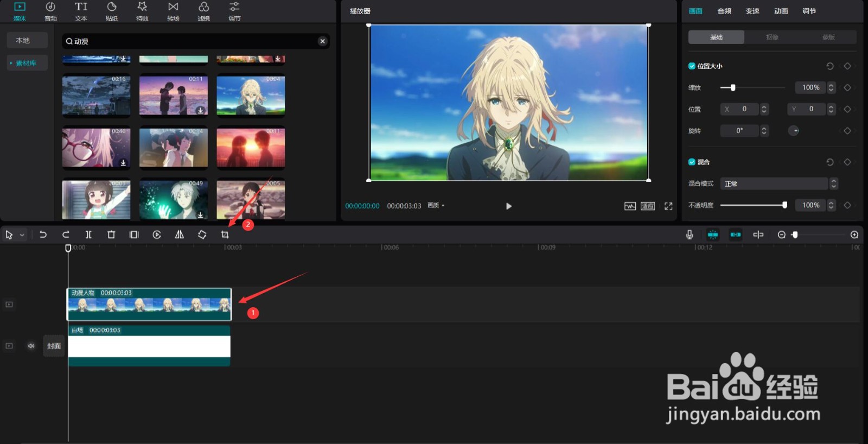This screenshot has width=868, height=444.
Task: Toggle the 混合 checkbox
Action: (692, 162)
